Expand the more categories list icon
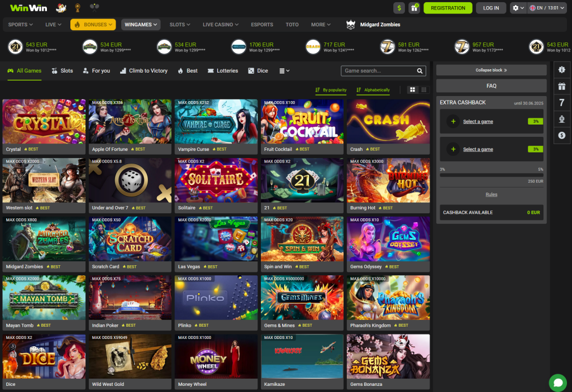This screenshot has height=392, width=572. pos(284,71)
